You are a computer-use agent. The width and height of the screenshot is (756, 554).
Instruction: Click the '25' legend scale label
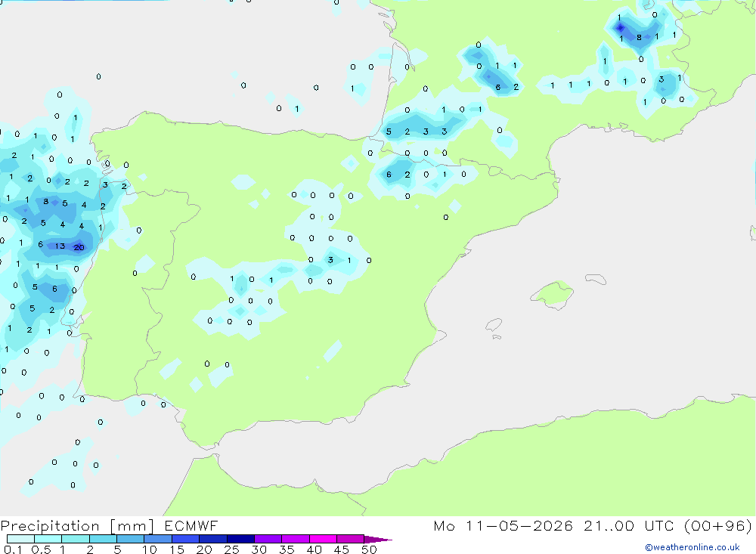click(232, 549)
